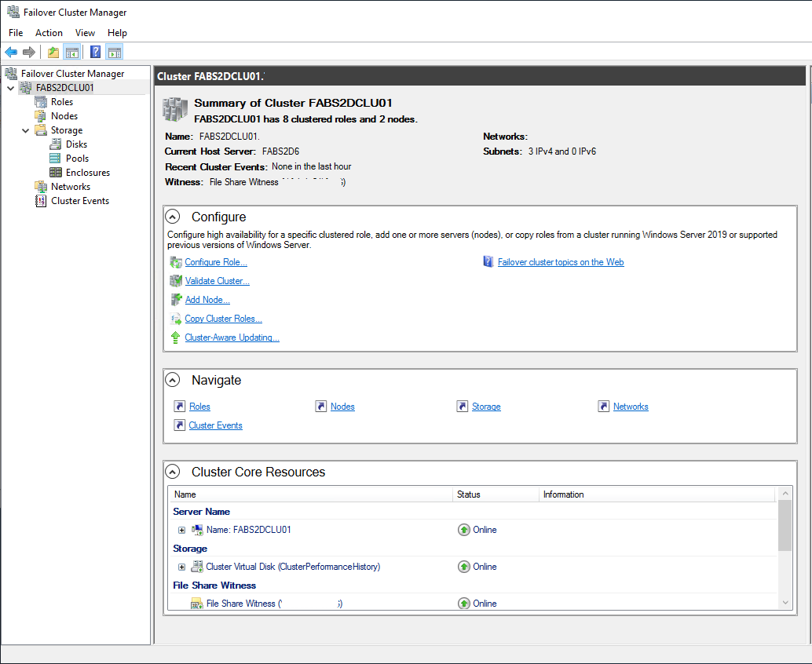
Task: Click the Copy Cluster Roles... link
Action: [x=223, y=319]
